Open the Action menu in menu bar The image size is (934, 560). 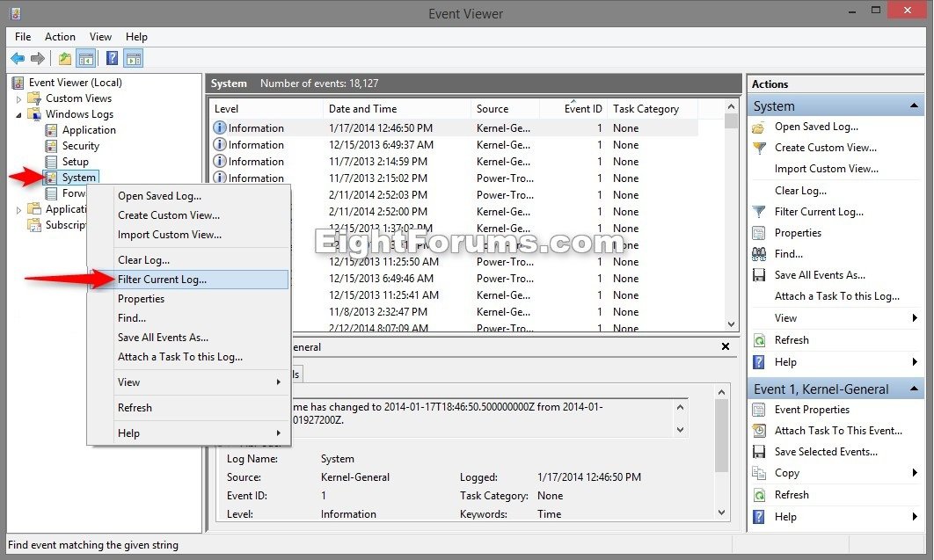pyautogui.click(x=60, y=37)
